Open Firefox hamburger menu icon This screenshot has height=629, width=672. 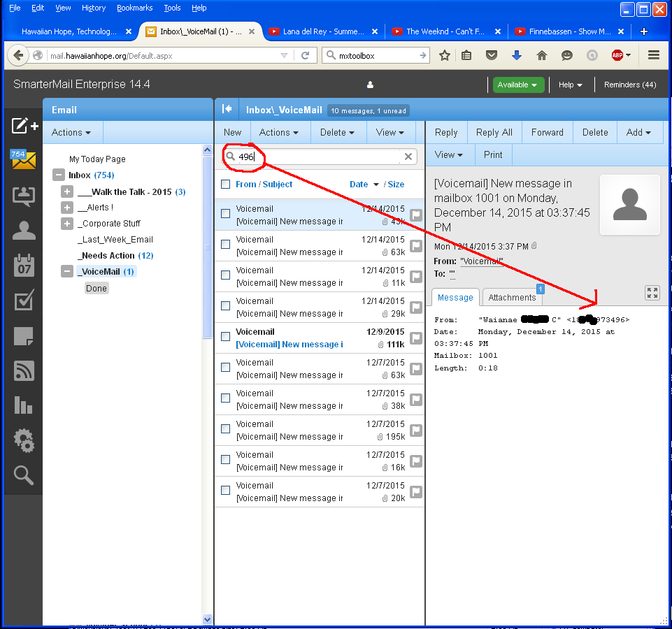[x=654, y=55]
